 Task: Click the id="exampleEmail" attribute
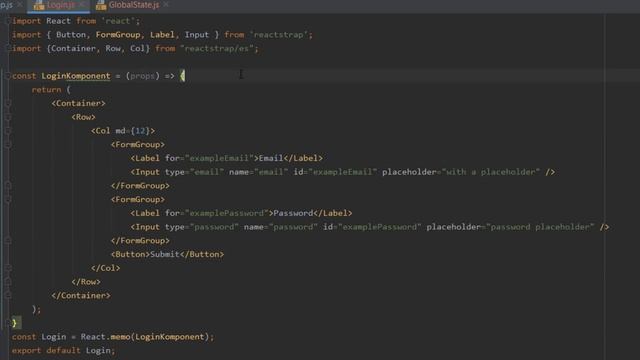tap(335, 172)
